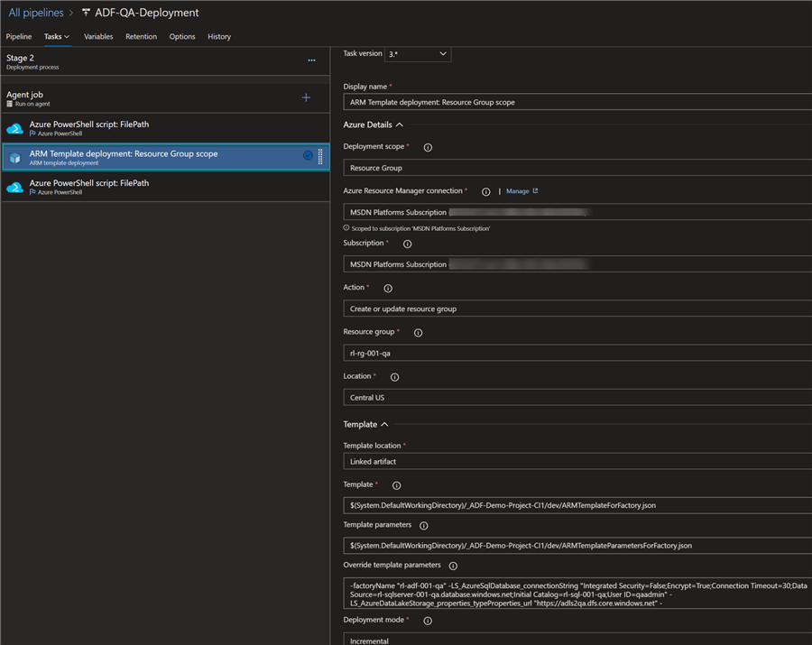Click the Action info icon
The image size is (812, 645).
[x=388, y=289]
